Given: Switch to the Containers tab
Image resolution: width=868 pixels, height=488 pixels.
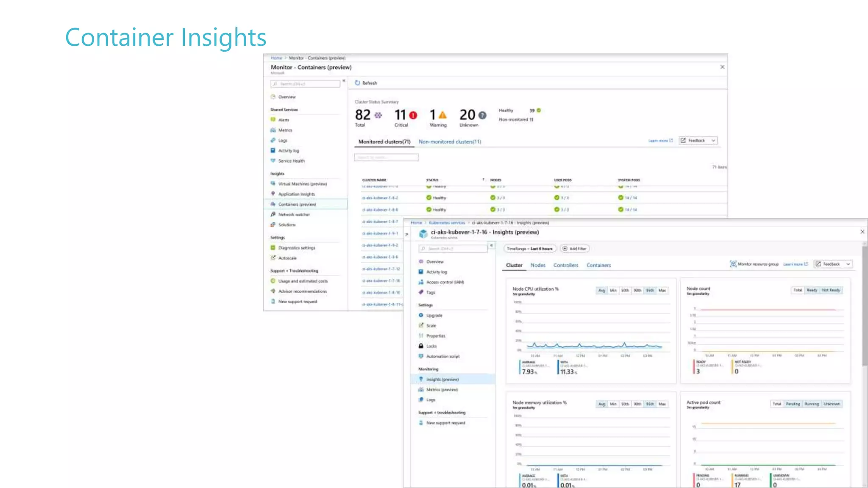Looking at the screenshot, I should pyautogui.click(x=598, y=265).
